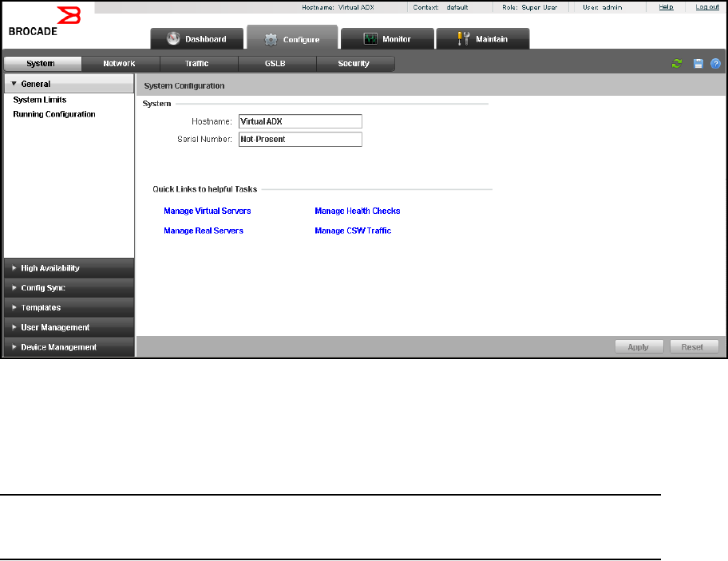Click into the Hostname text field
The width and height of the screenshot is (728, 561).
300,121
